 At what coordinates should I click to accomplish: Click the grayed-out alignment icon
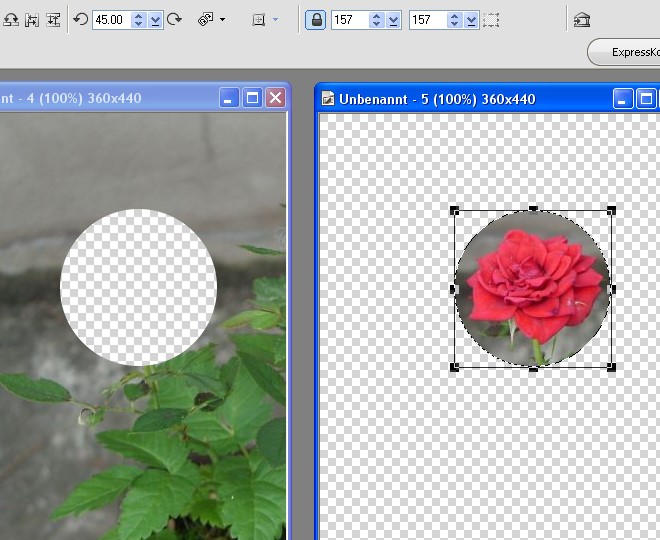pyautogui.click(x=258, y=20)
